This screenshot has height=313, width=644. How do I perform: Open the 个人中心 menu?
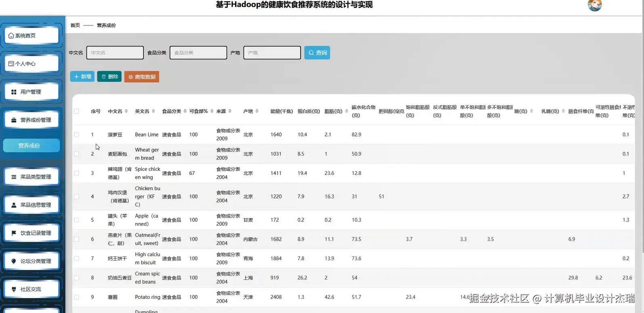32,64
